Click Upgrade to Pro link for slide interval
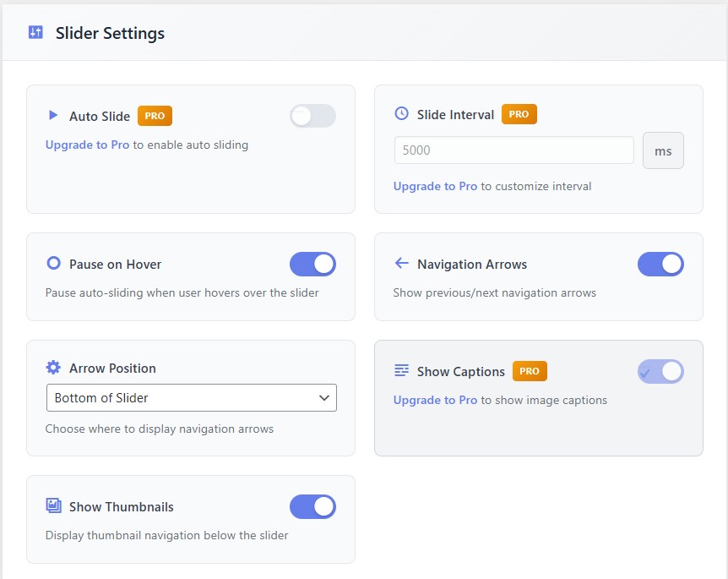The height and width of the screenshot is (579, 728). pos(435,186)
